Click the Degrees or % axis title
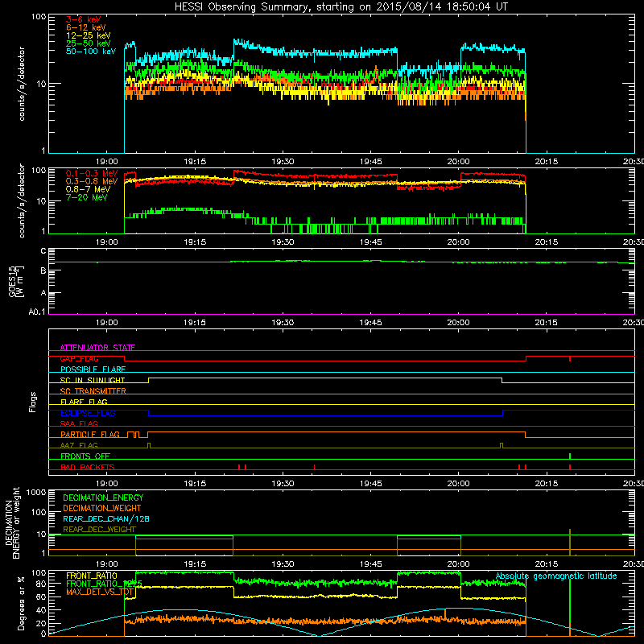Screen dimensions: 644x644 point(21,603)
